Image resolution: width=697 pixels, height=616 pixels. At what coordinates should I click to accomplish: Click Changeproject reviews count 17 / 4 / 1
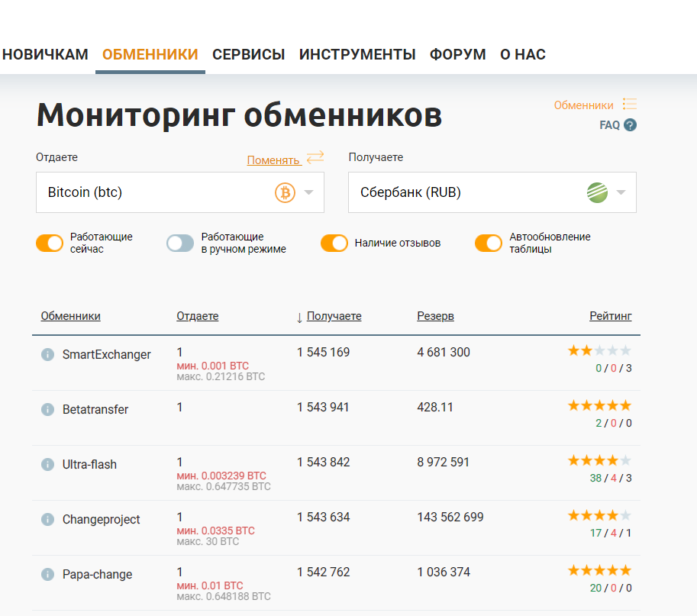tap(611, 533)
